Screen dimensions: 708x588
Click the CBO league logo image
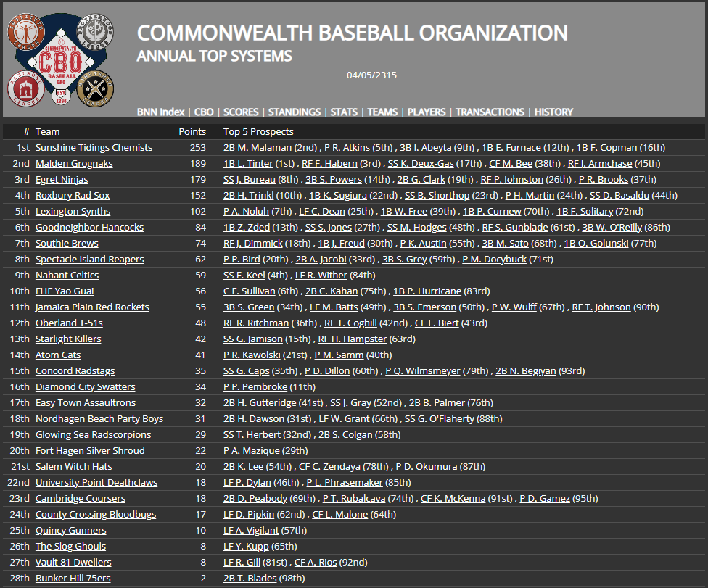click(60, 60)
